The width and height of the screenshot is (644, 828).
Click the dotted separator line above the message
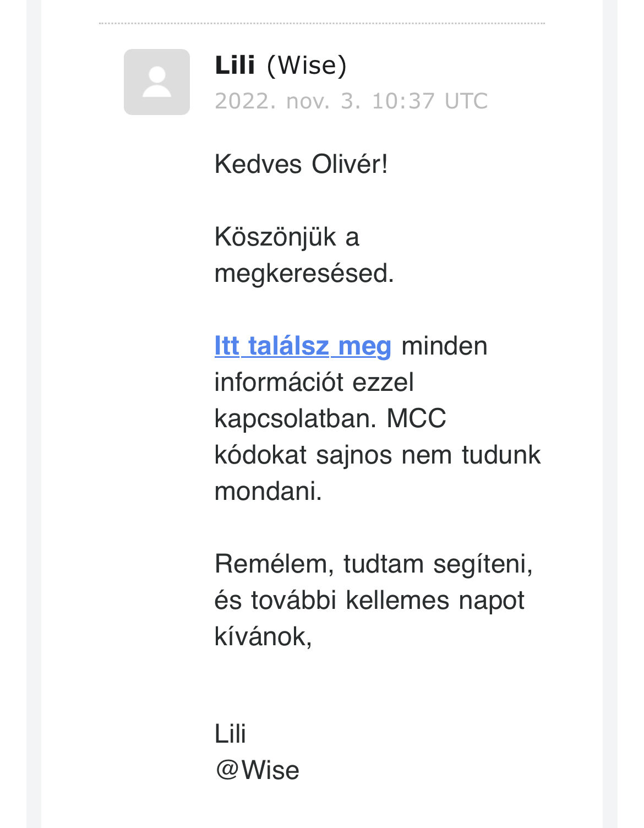pyautogui.click(x=322, y=23)
